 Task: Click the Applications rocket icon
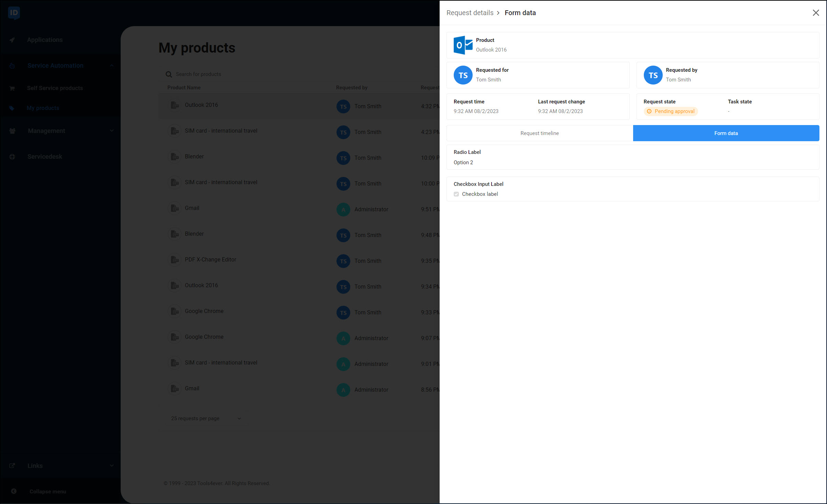12,40
